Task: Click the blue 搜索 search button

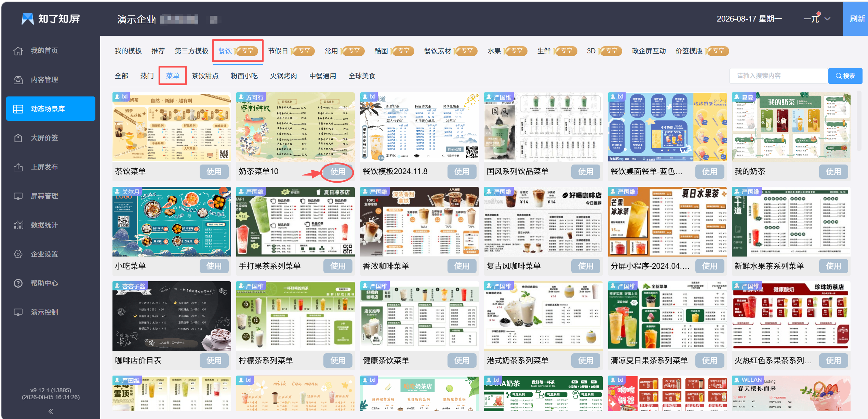Action: coord(845,76)
